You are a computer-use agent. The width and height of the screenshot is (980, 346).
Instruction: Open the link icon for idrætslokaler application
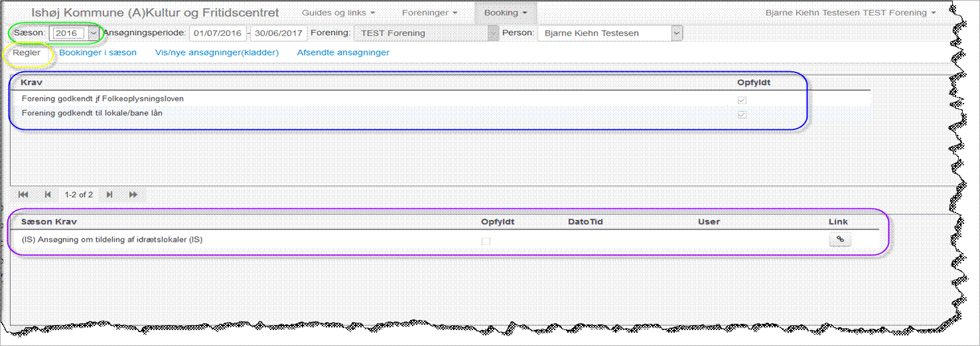click(x=840, y=240)
